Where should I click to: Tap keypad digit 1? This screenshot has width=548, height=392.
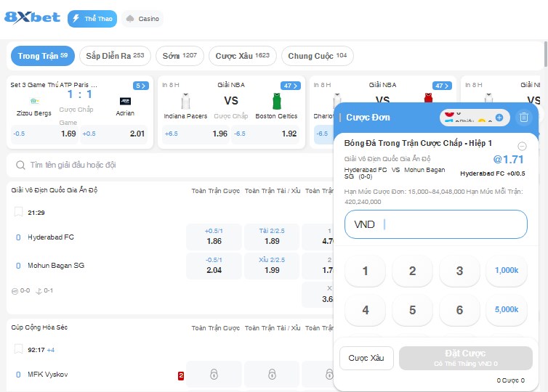[366, 271]
